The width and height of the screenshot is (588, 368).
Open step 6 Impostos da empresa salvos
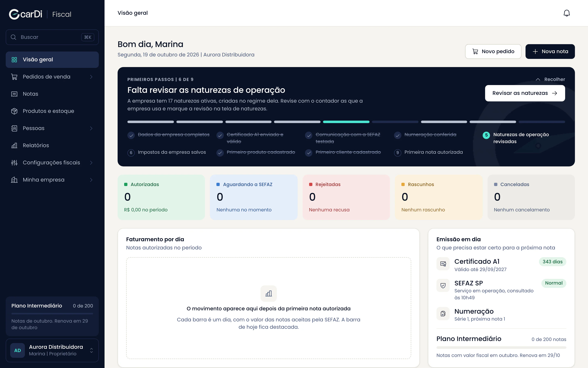pyautogui.click(x=167, y=152)
